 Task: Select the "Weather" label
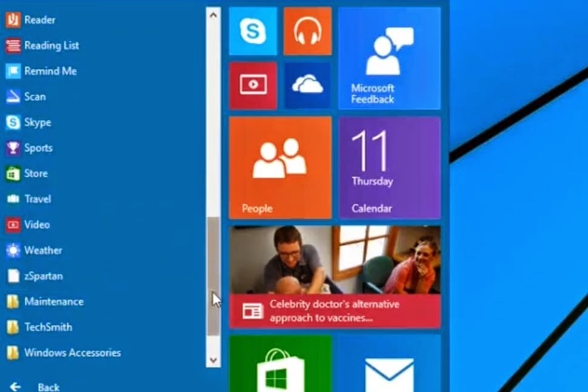[x=43, y=250]
